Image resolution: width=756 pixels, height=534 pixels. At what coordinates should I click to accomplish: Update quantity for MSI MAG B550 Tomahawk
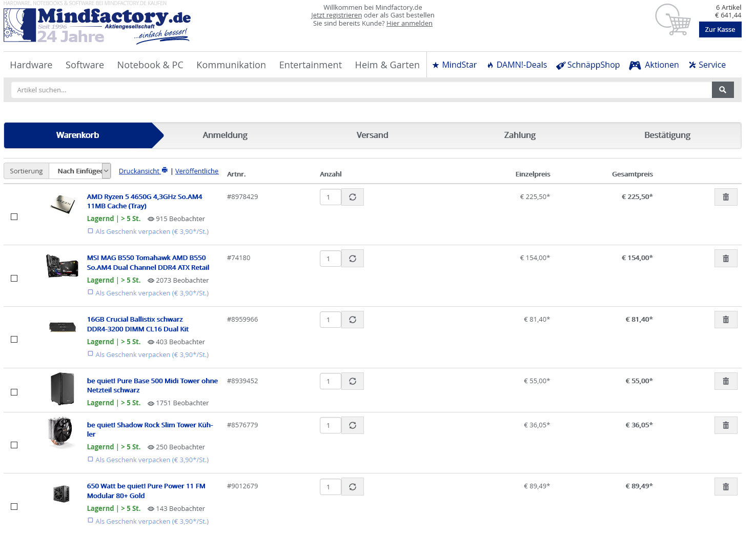pos(353,259)
